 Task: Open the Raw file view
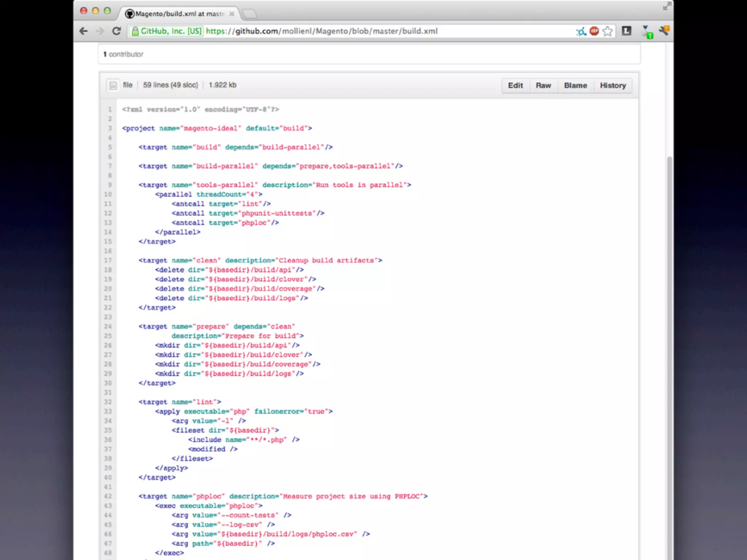point(543,86)
